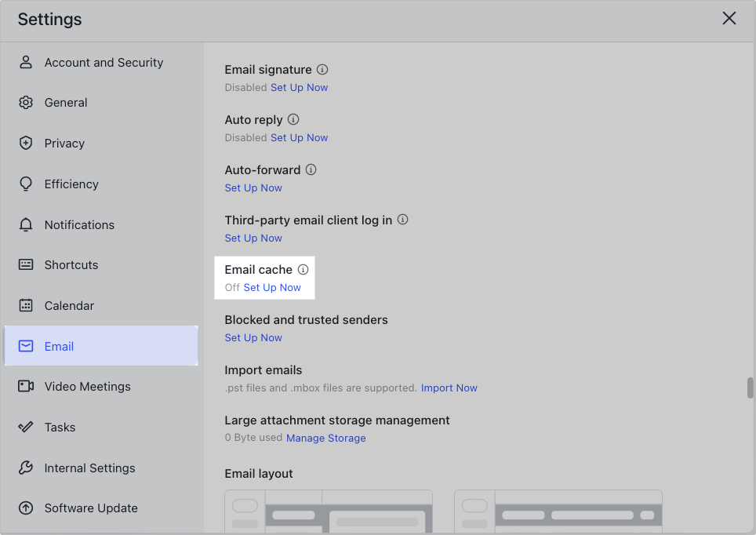
Task: Open the Efficiency settings section
Action: pyautogui.click(x=71, y=184)
